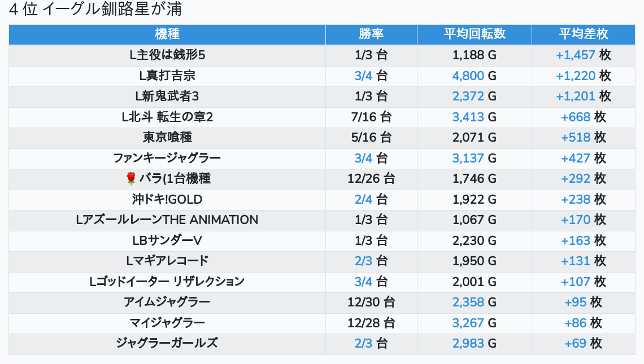Click the 勝率 column header
The width and height of the screenshot is (644, 364).
[371, 34]
